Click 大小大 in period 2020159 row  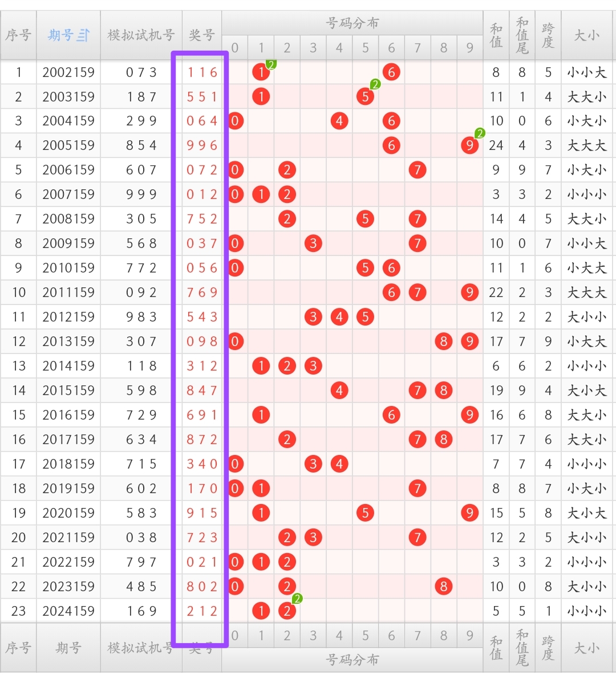point(586,513)
